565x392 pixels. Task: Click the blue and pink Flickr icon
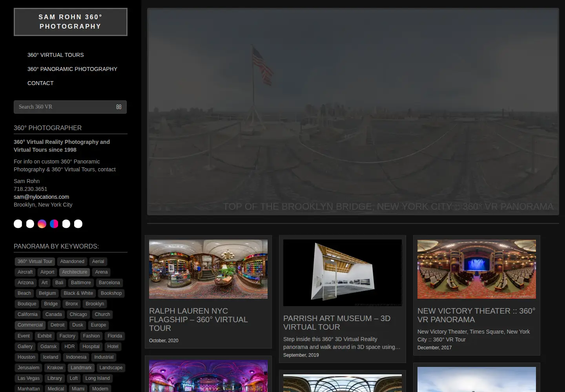pyautogui.click(x=54, y=224)
